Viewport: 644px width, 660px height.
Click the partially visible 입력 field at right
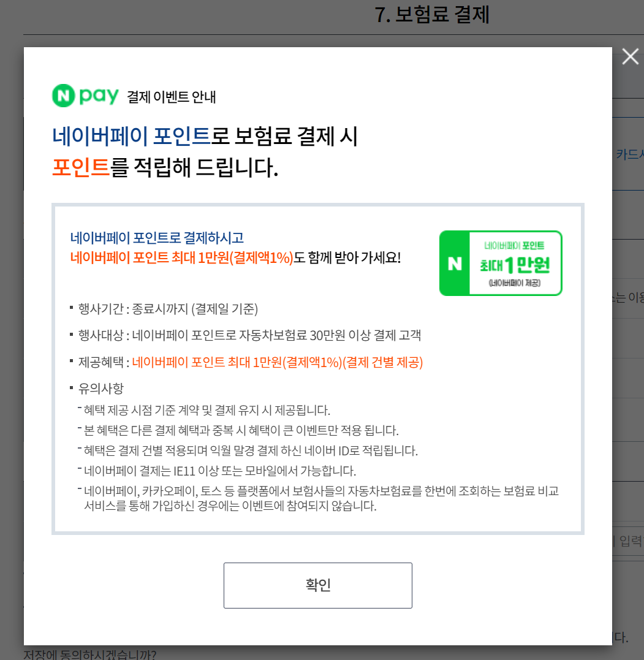click(x=628, y=541)
